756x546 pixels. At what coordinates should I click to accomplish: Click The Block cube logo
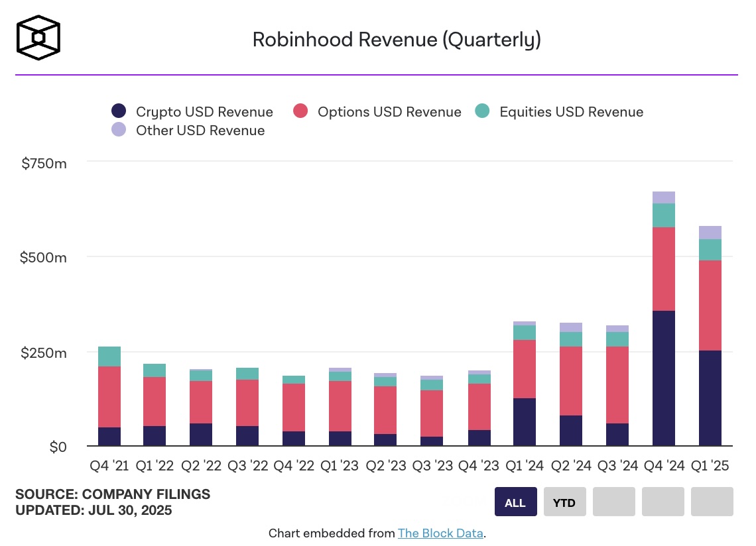coord(38,38)
